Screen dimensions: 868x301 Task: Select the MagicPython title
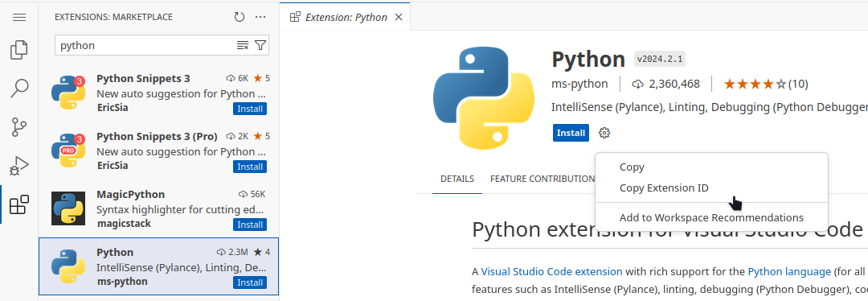(x=131, y=195)
